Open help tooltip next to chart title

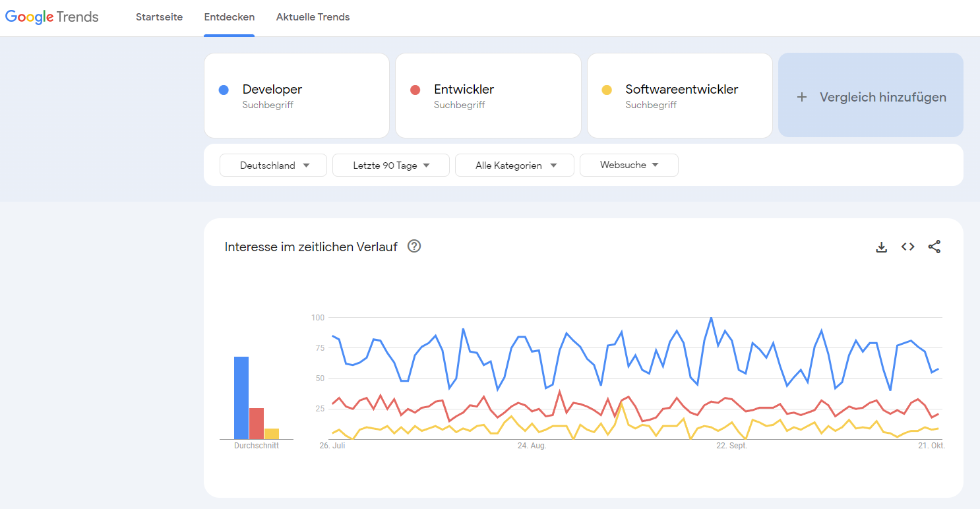414,247
